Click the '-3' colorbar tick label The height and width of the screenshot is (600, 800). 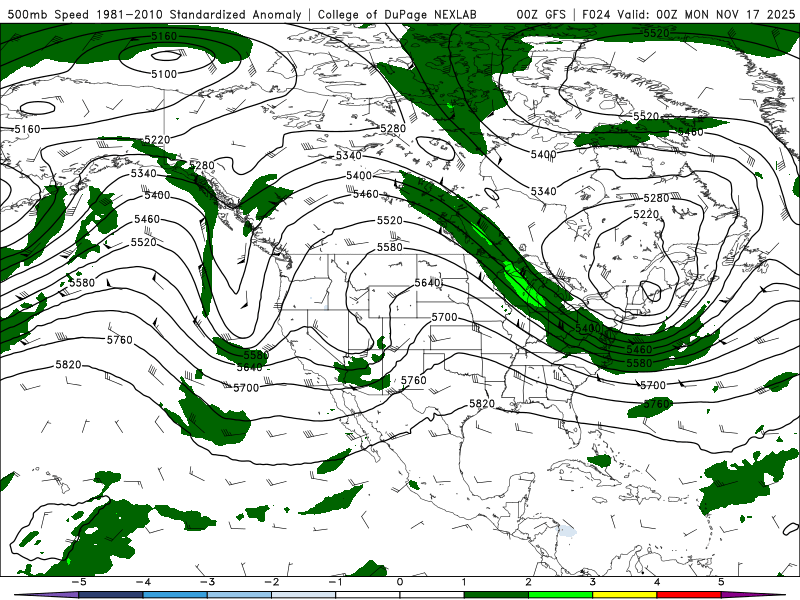click(207, 582)
